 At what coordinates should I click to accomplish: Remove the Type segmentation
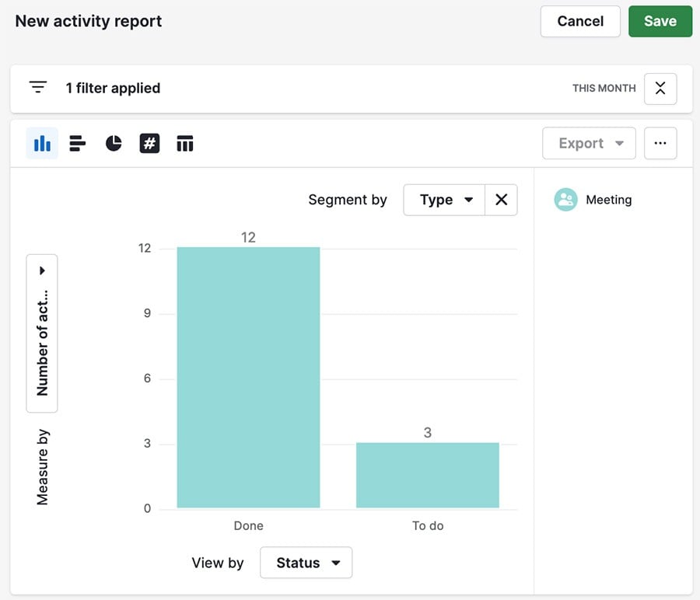coord(501,200)
